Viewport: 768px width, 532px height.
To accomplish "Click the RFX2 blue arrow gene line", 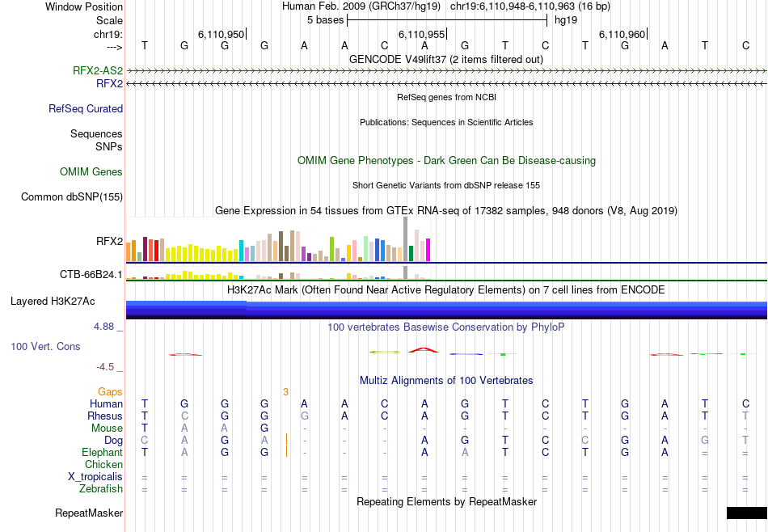I will pos(446,84).
